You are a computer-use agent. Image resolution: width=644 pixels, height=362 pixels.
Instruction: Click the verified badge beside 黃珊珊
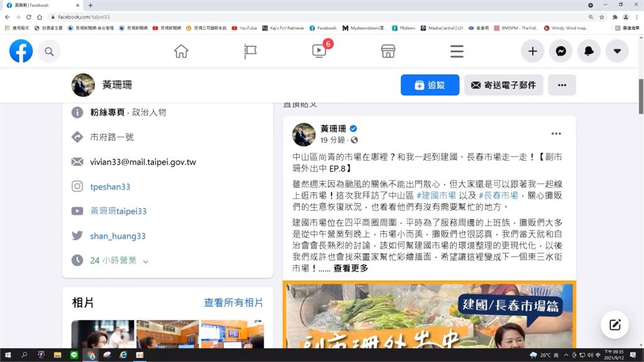point(353,128)
